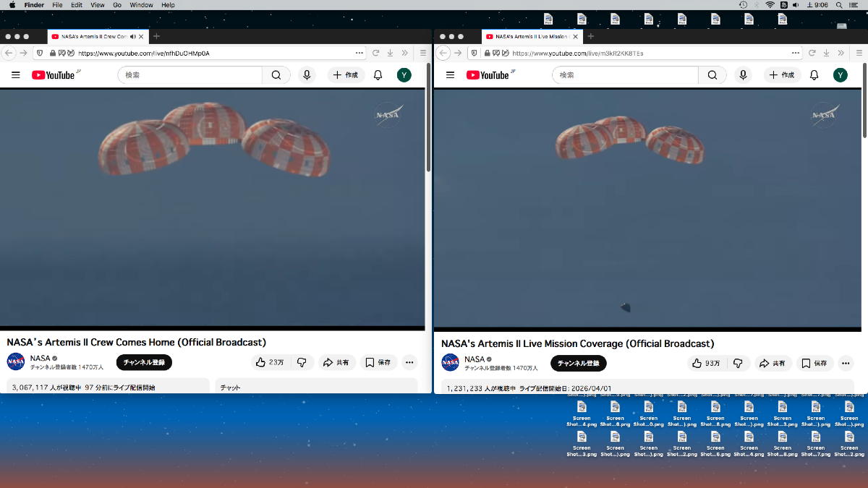Open Spotlight search in menu bar
Viewport: 868px width, 488px height.
(x=841, y=5)
